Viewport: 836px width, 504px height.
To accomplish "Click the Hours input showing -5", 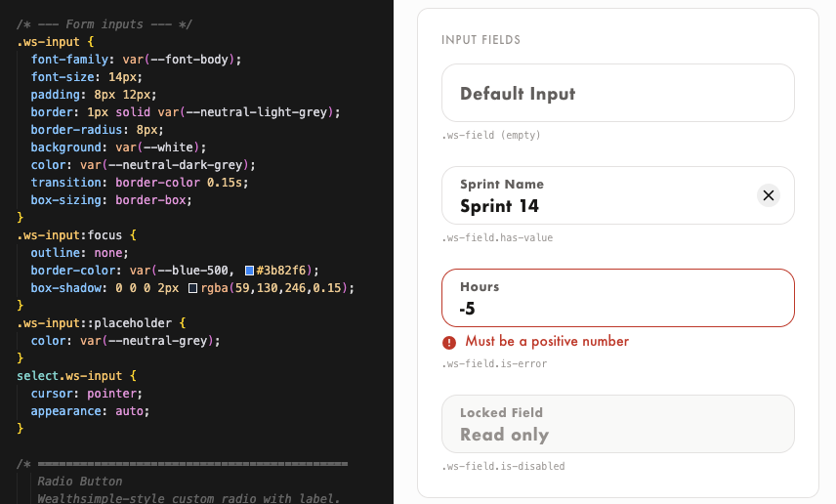I will 618,298.
